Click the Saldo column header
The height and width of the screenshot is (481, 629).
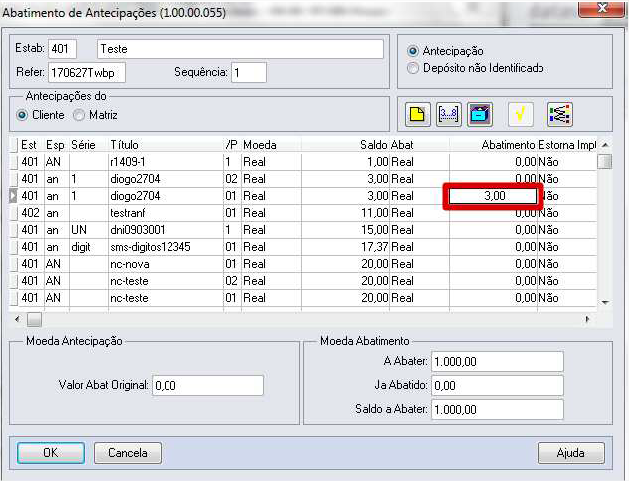[345, 145]
